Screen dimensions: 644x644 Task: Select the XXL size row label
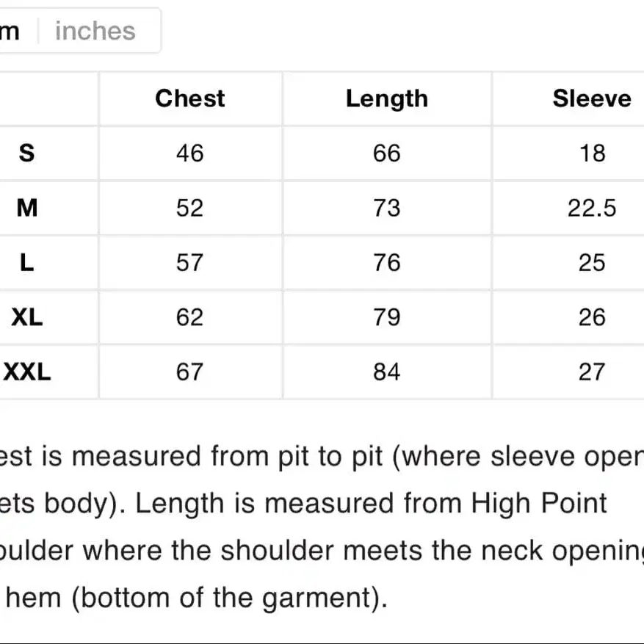pyautogui.click(x=26, y=372)
